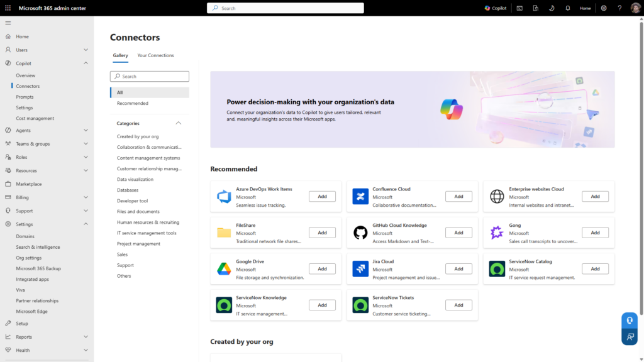The image size is (644, 362).
Task: Add the ServiceNow Tickets connector
Action: 458,305
